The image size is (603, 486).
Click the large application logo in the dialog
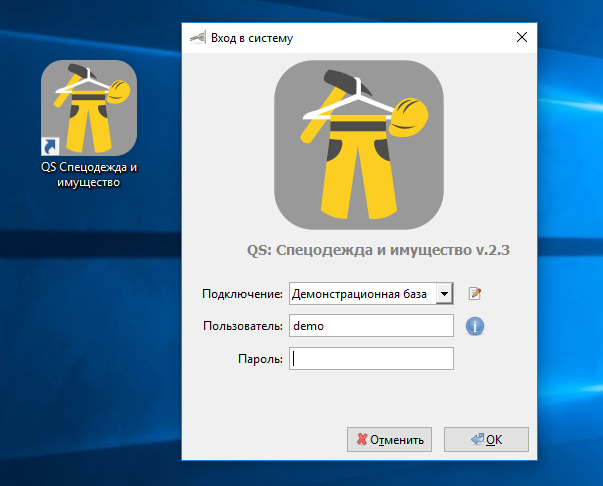(x=359, y=145)
